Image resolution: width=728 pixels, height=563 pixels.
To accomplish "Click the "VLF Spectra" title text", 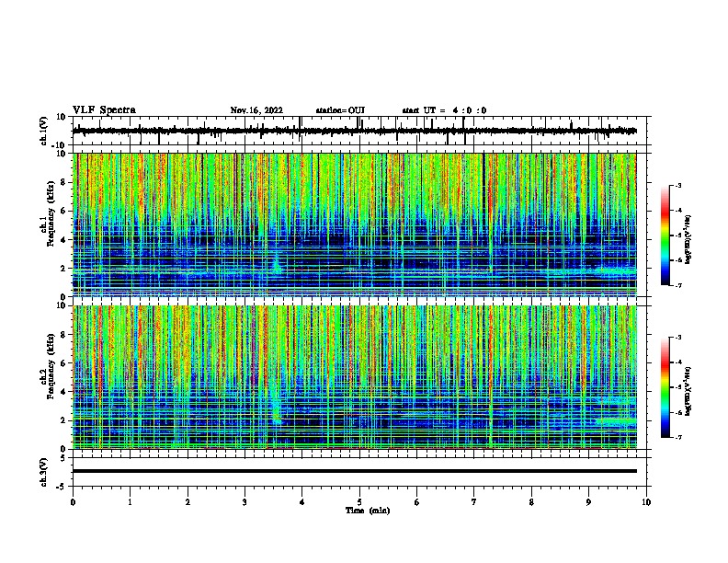I will (x=104, y=110).
